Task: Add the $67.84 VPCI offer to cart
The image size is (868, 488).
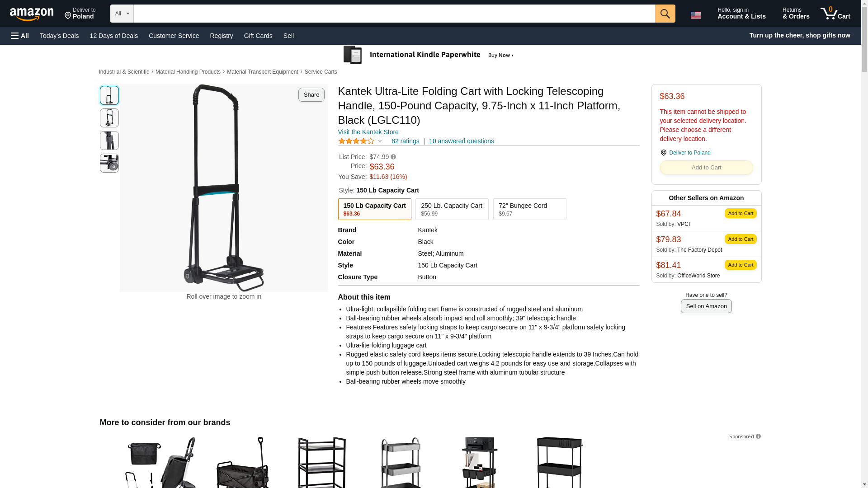Action: coord(740,213)
